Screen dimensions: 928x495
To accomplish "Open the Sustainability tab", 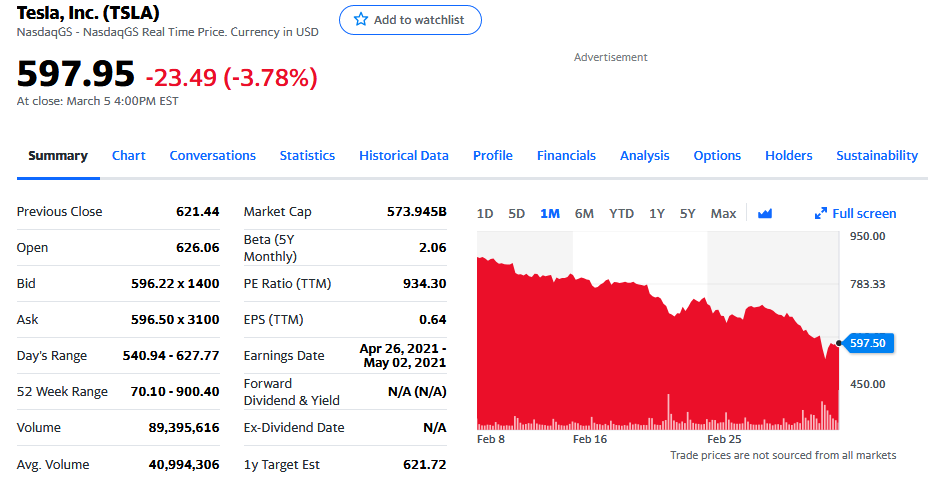I will coord(876,155).
